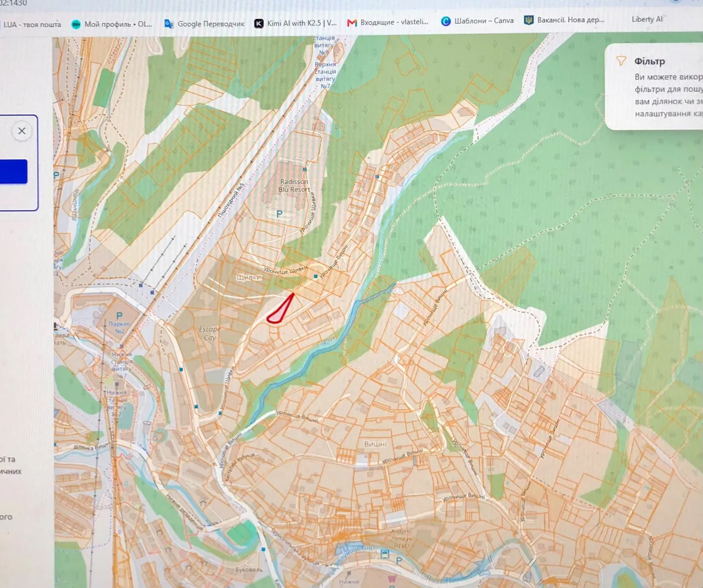Click the Вишні locality label
Viewport: 703px width, 588px height.
(375, 444)
